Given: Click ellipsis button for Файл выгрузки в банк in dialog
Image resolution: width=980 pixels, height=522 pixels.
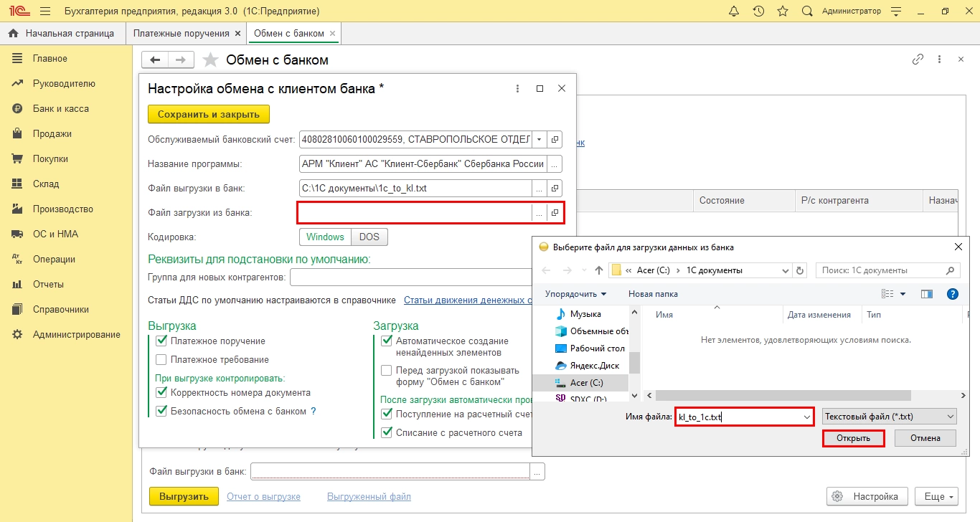Looking at the screenshot, I should coord(539,188).
